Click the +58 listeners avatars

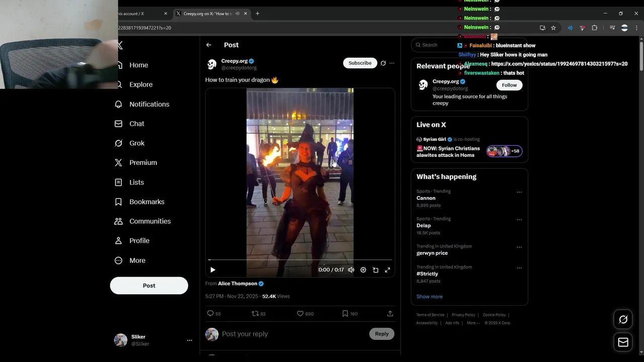pyautogui.click(x=504, y=151)
